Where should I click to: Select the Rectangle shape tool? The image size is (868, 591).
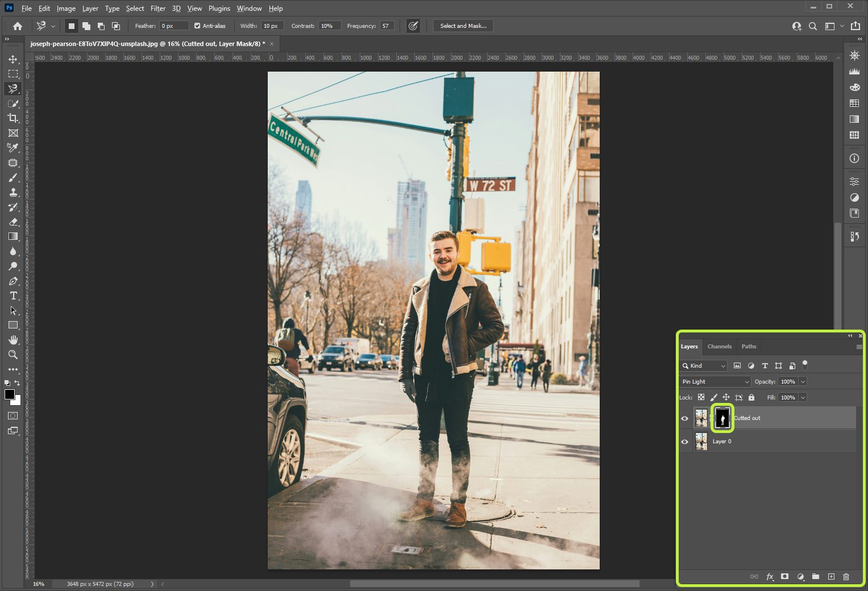[x=13, y=325]
